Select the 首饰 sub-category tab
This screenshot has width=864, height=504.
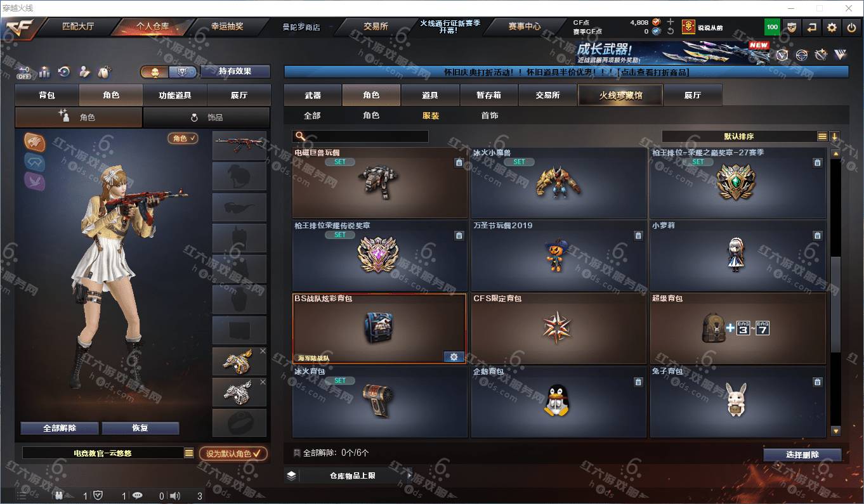(489, 115)
